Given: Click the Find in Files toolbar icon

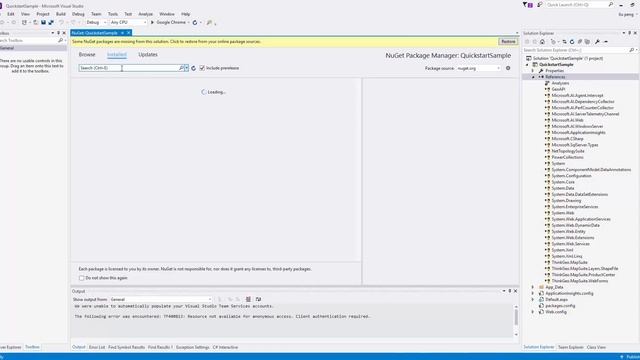Looking at the screenshot, I should [x=209, y=22].
